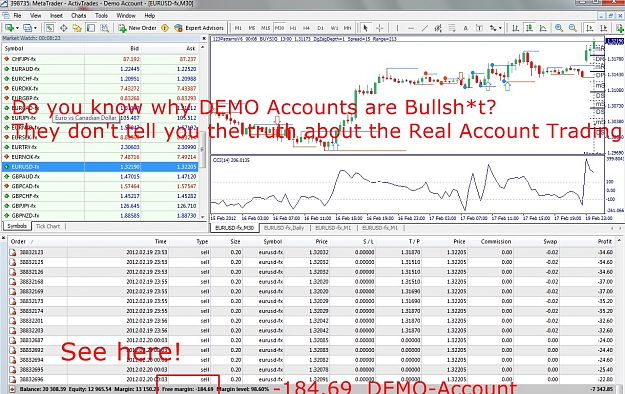Toggle the Chart Shift icon

point(604,28)
